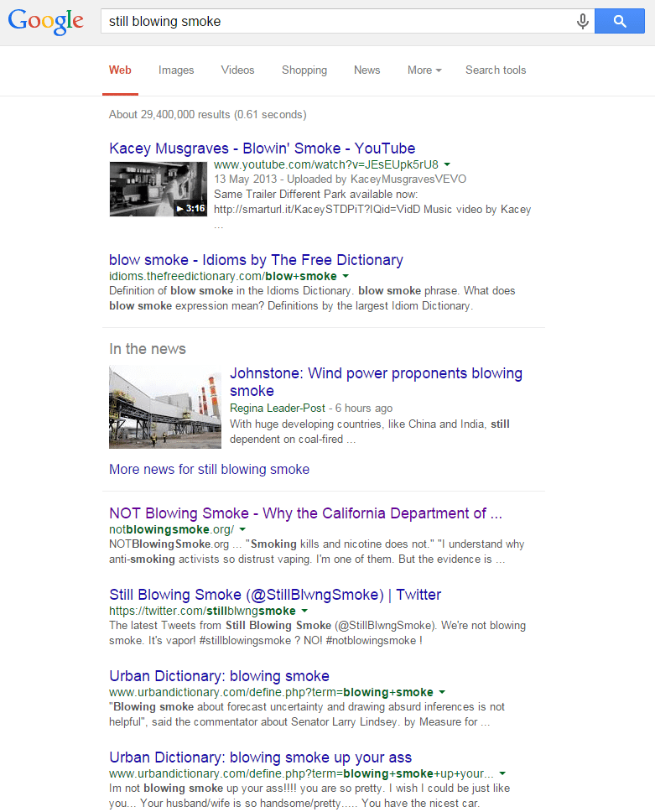Open 'Urban Dictionary: blowing smoke' result

click(219, 675)
